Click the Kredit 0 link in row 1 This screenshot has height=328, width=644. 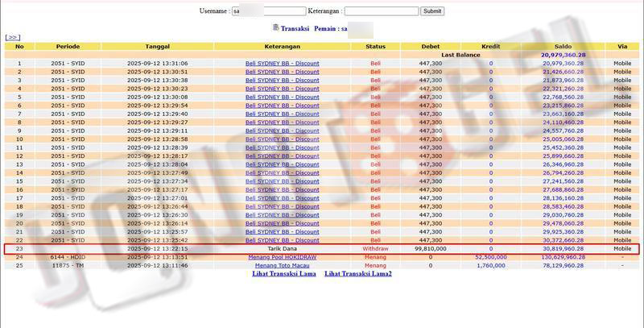(490, 63)
